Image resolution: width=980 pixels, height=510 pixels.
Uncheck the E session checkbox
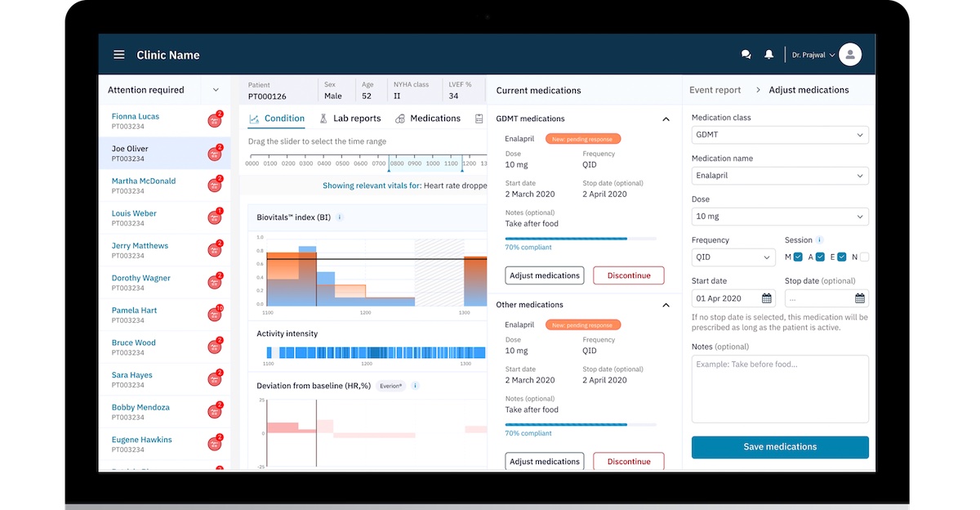click(x=842, y=257)
